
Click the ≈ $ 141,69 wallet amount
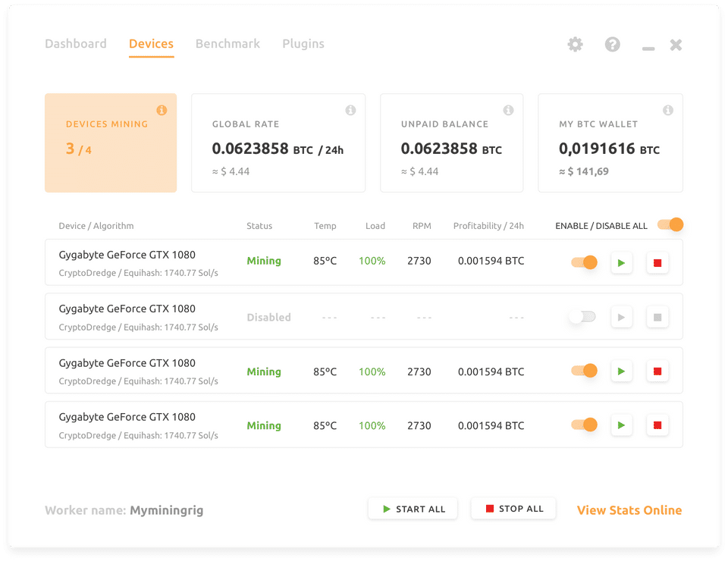tap(584, 171)
